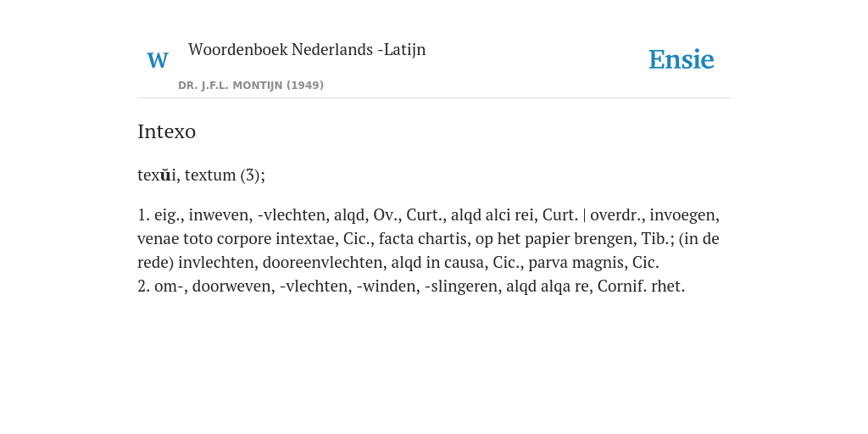Click the word dooreenvlechten
Viewport: 868px width, 434px height.
(322, 263)
